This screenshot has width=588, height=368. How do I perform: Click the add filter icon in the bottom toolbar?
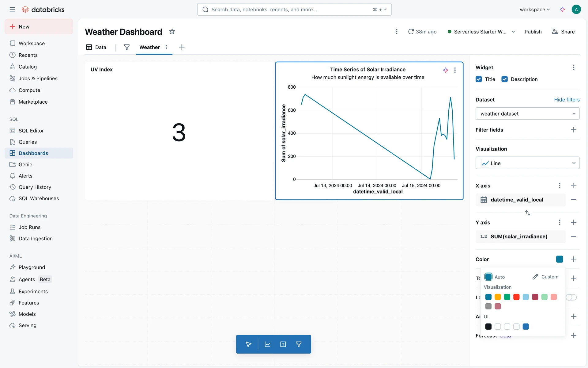(299, 344)
